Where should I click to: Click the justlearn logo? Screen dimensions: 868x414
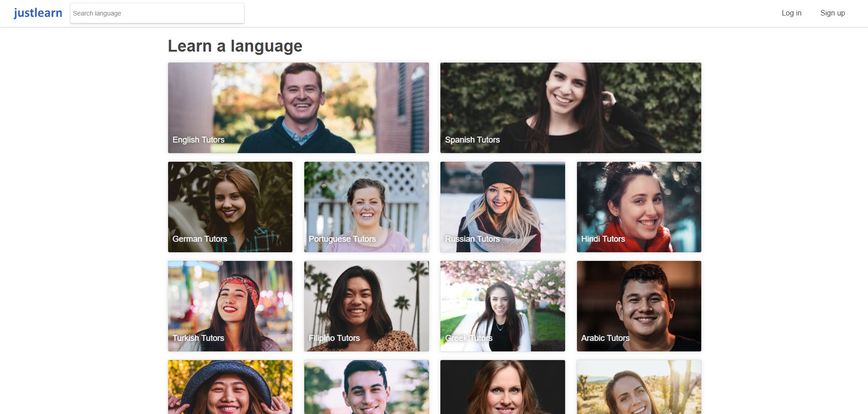(38, 13)
